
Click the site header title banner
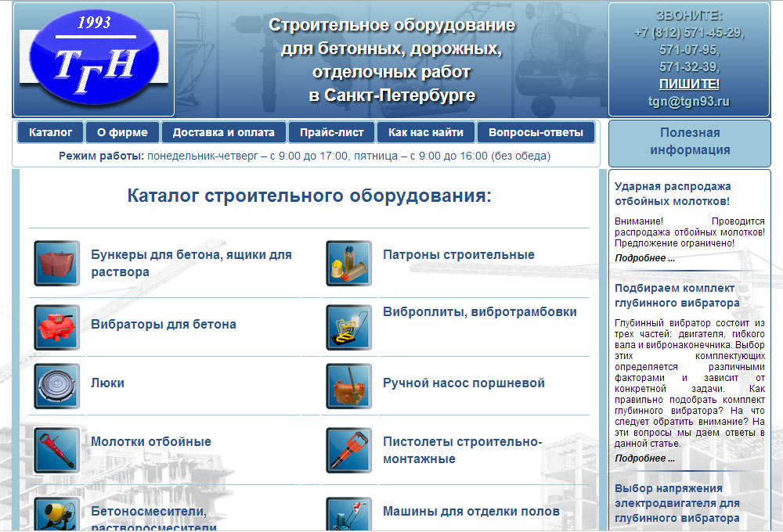391,60
